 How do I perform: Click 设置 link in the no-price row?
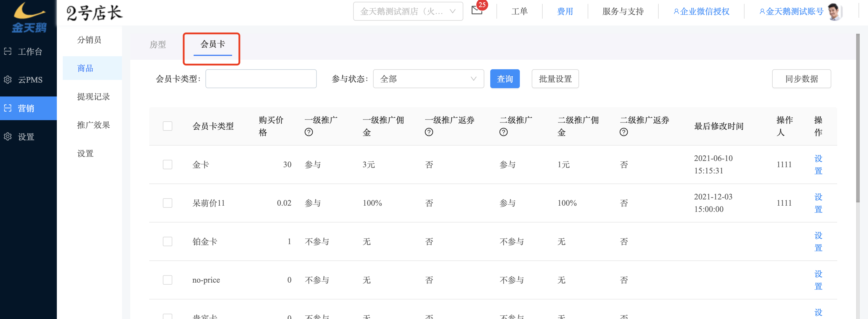click(x=818, y=280)
